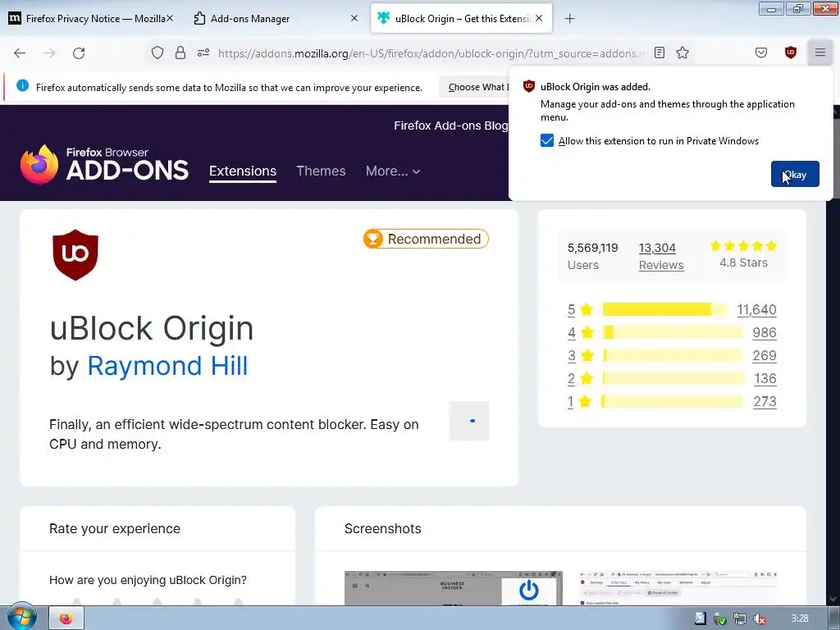Open 4-star reviews count 986
Viewport: 840px width, 630px height.
click(x=764, y=333)
